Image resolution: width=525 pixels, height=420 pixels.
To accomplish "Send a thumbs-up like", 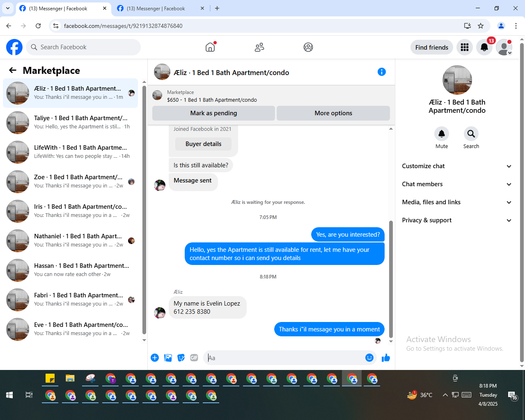I will (386, 358).
